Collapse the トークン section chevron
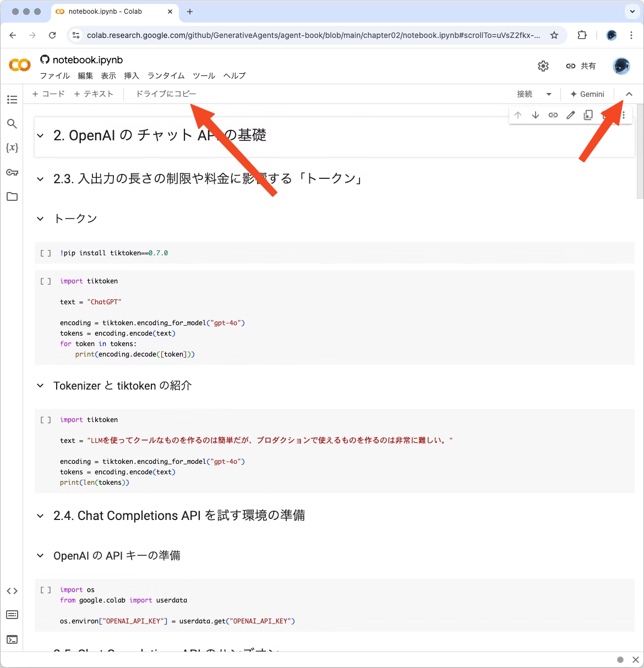This screenshot has width=644, height=668. point(40,219)
